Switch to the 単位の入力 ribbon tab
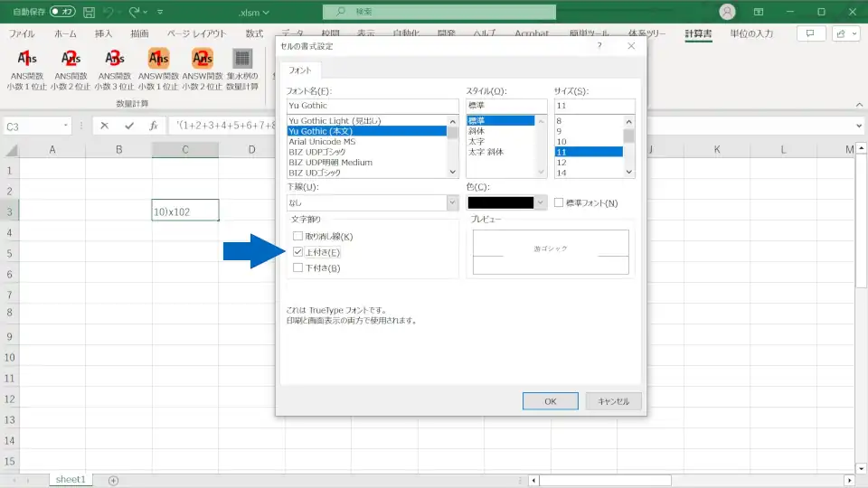The image size is (868, 488). click(x=751, y=34)
